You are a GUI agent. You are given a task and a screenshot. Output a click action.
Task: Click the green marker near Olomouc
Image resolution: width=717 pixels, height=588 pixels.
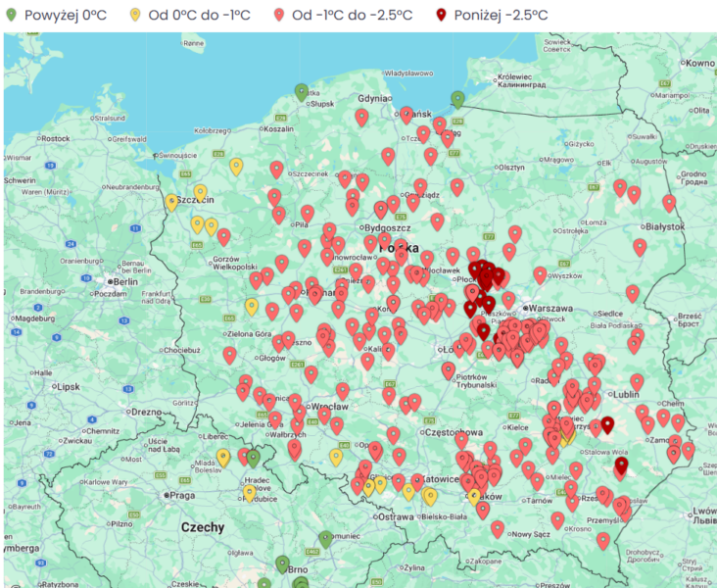coord(325,539)
